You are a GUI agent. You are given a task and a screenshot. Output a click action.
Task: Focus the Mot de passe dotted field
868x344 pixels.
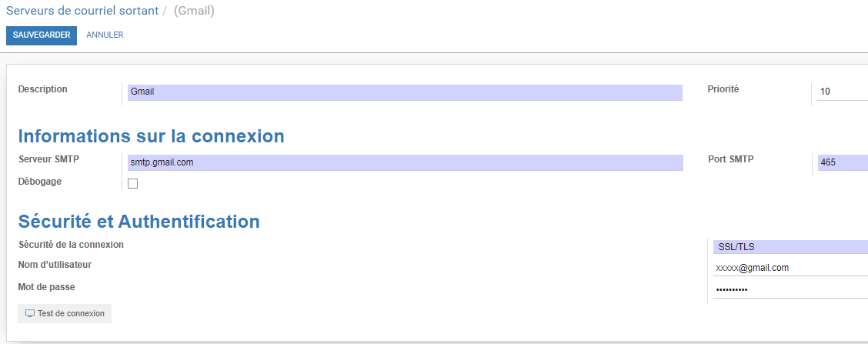pos(790,289)
